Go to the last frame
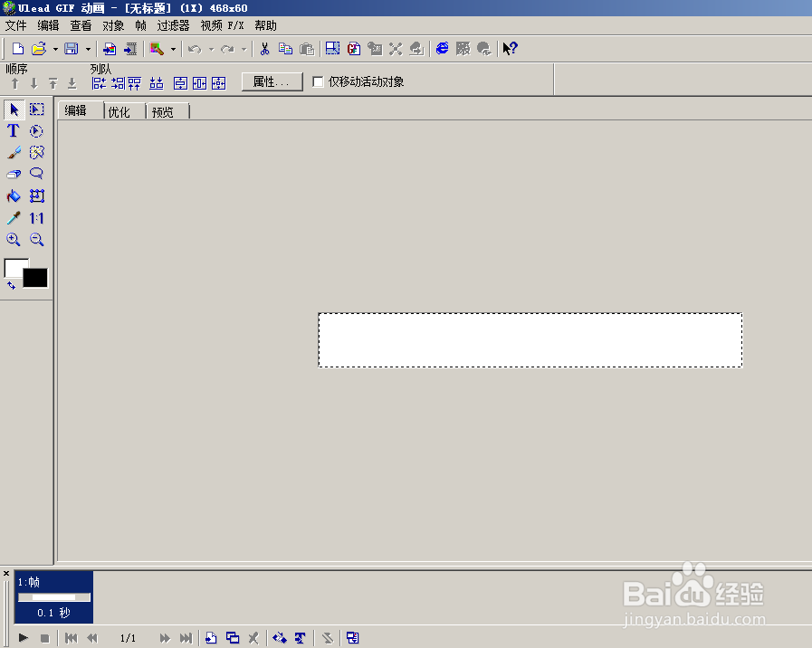This screenshot has width=812, height=648. (186, 638)
